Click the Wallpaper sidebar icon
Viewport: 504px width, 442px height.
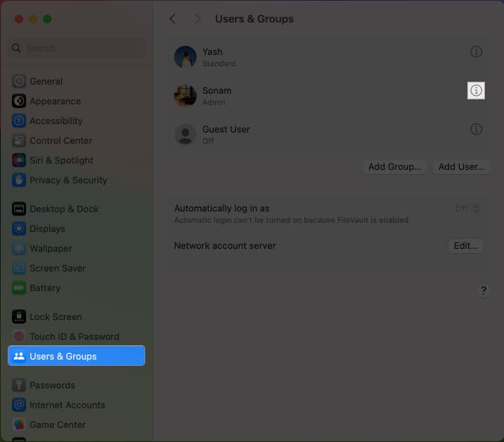click(19, 248)
